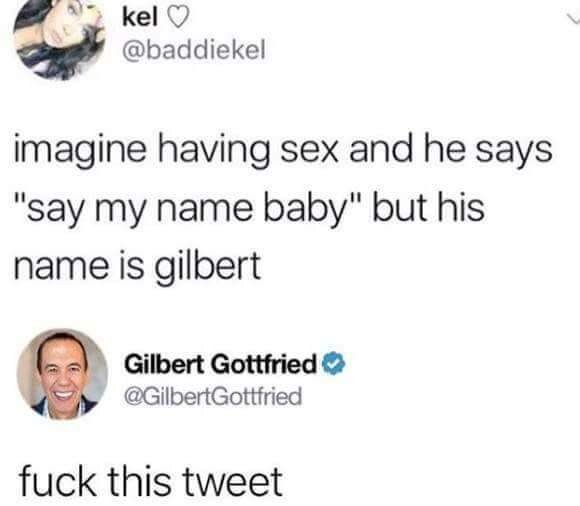The height and width of the screenshot is (506, 580).
Task: Click the heart icon beside kel's name
Action: (179, 17)
